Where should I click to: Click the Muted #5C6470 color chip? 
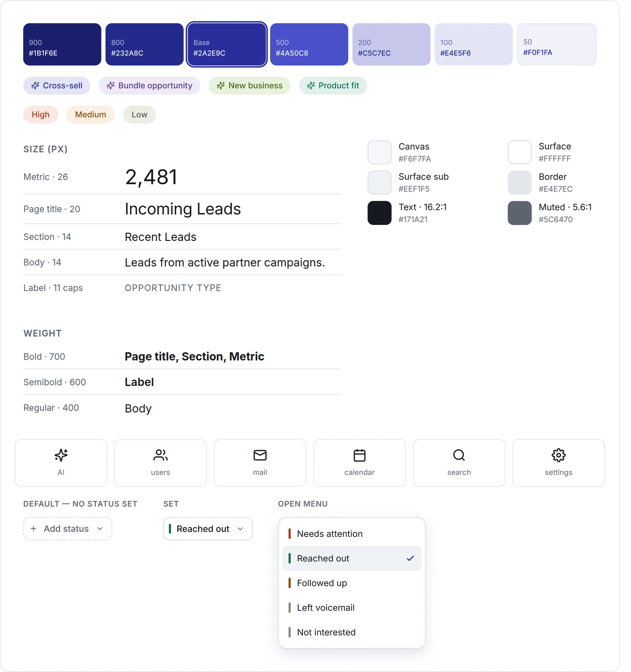[x=520, y=213]
